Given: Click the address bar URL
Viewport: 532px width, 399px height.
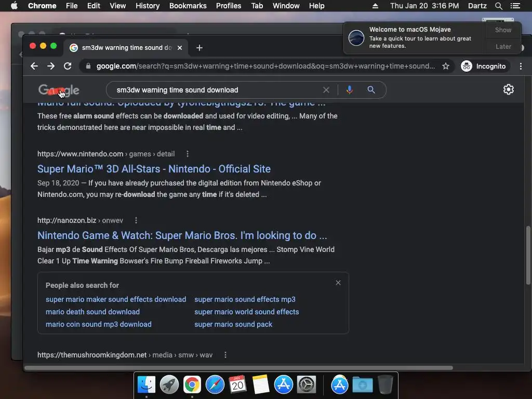Looking at the screenshot, I should click(265, 66).
